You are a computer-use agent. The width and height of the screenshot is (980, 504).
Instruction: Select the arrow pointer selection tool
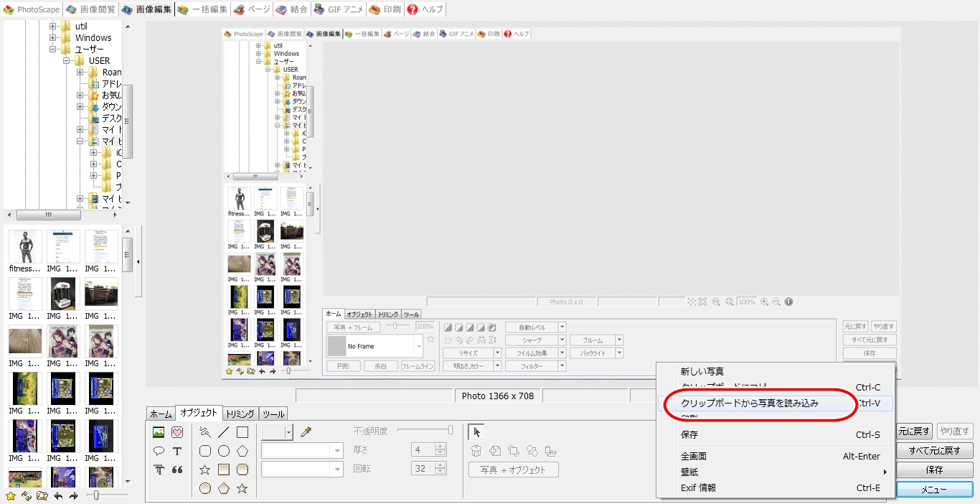pyautogui.click(x=477, y=431)
